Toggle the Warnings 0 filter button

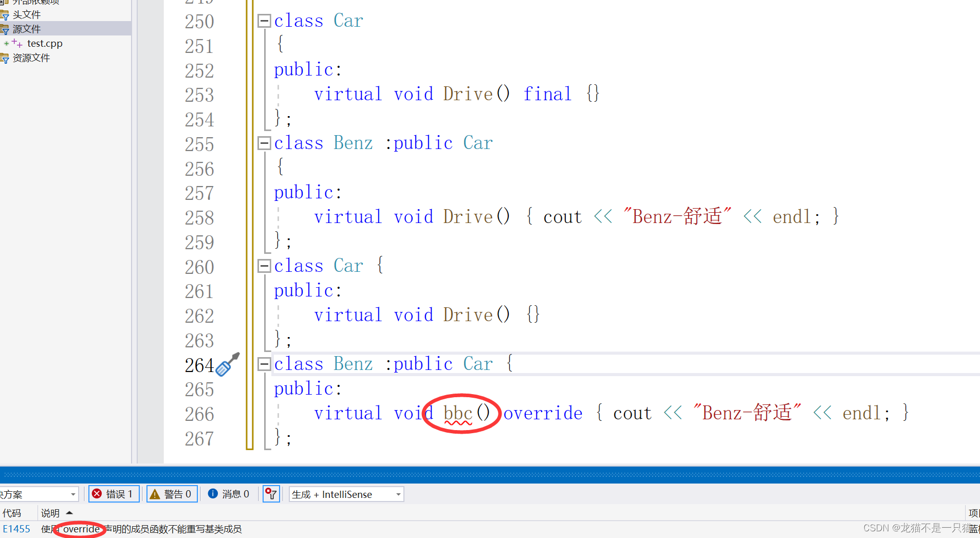(x=172, y=494)
